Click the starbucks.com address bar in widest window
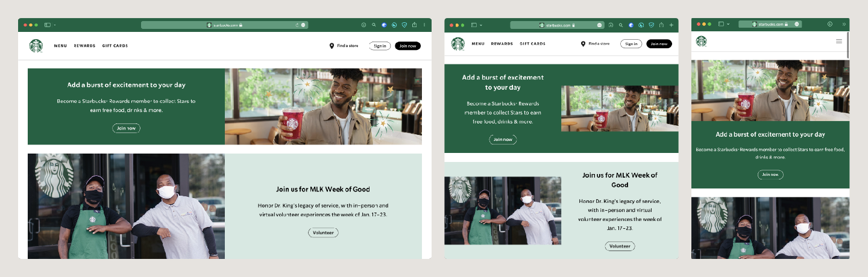 224,25
